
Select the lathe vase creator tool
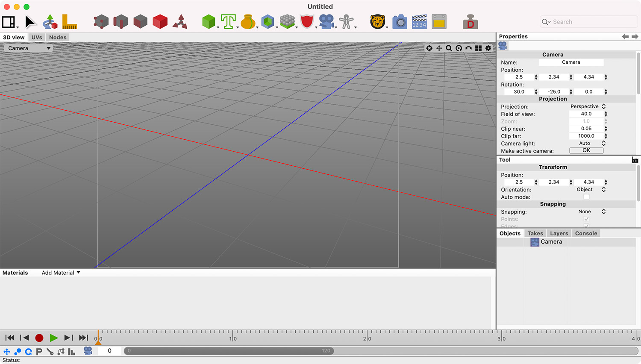[249, 21]
